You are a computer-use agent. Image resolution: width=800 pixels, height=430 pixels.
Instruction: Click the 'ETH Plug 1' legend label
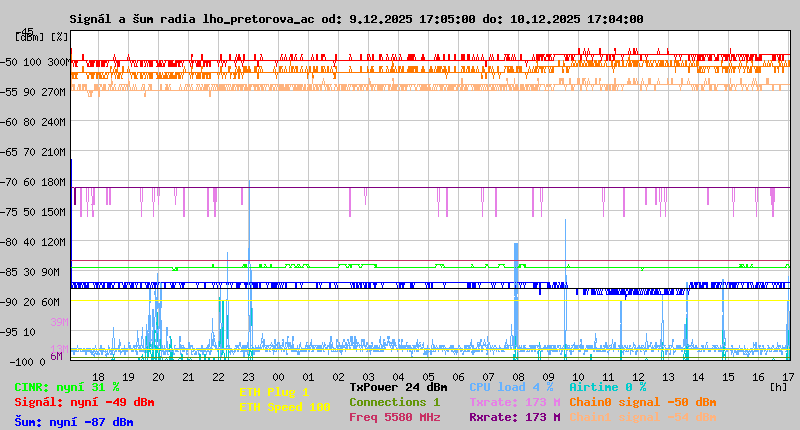[x=274, y=392]
